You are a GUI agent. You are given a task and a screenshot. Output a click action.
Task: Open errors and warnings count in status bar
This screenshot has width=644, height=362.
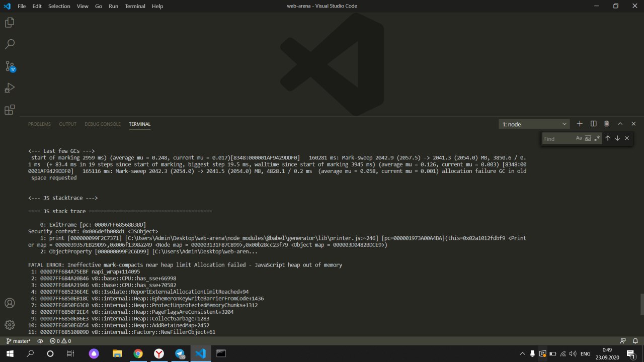60,341
